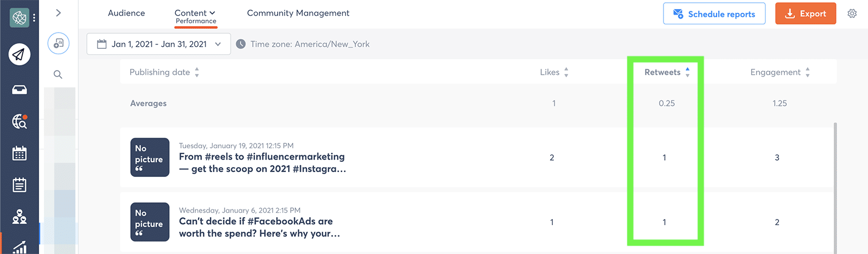Open the Jan 2021 date range dropdown
This screenshot has height=254, width=868.
[158, 44]
